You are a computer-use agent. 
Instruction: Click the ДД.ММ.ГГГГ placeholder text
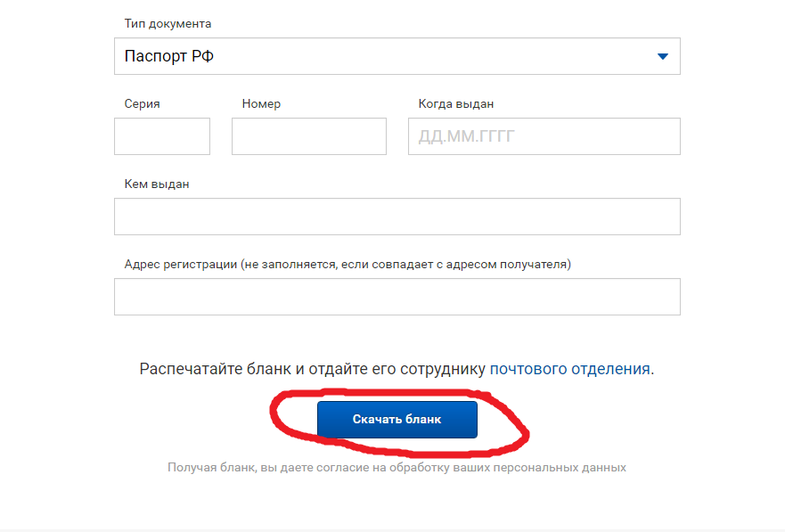point(468,137)
